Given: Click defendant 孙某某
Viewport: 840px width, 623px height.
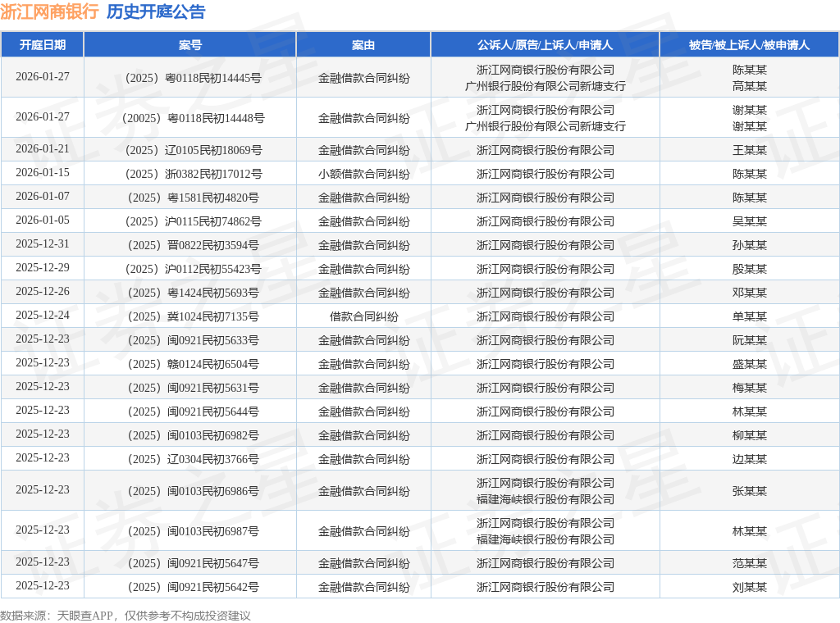Looking at the screenshot, I should (750, 246).
